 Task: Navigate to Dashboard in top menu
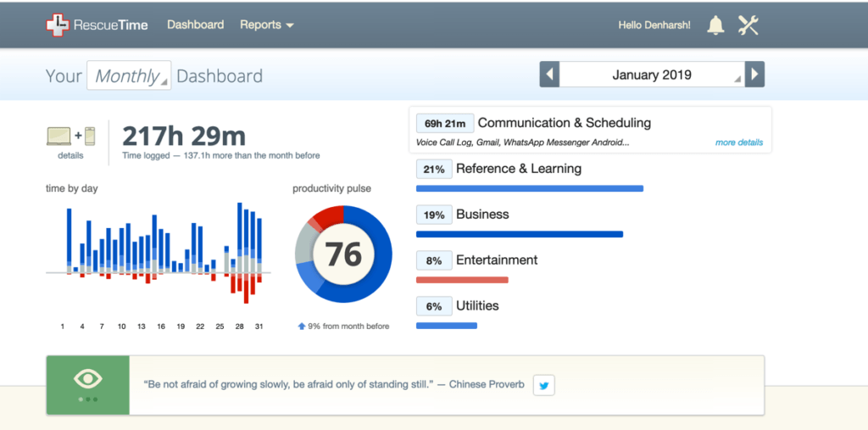(195, 25)
